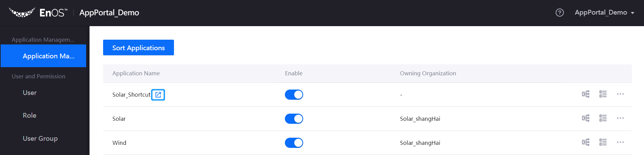Open menu tree icon for Solar_Shortcut row
Screen dimensions: 644x155
[586, 94]
